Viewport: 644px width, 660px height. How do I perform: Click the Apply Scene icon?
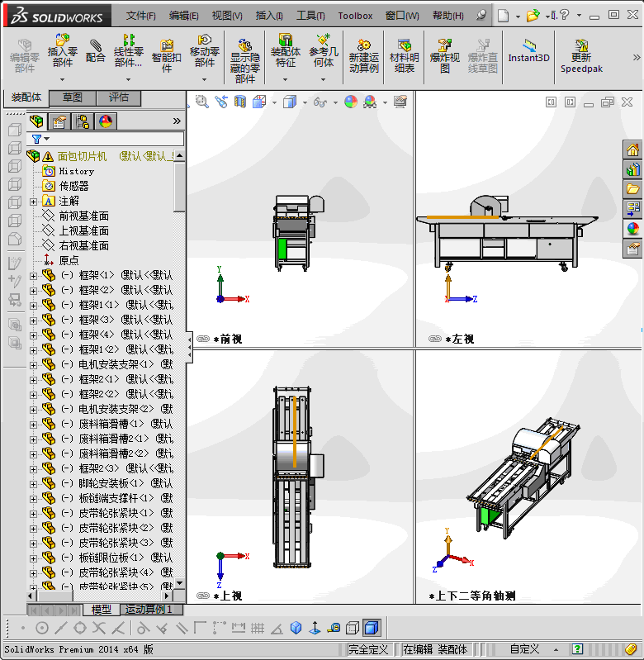pos(370,102)
